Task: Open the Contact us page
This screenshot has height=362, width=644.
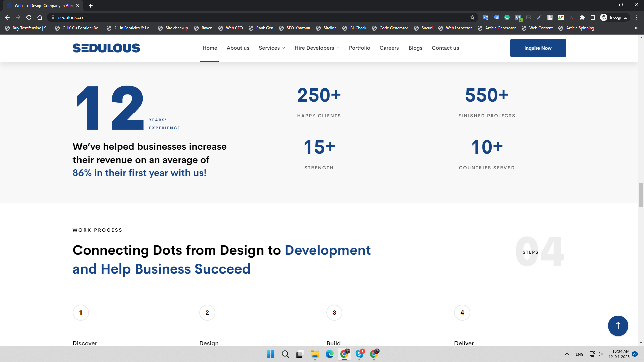Action: (445, 48)
